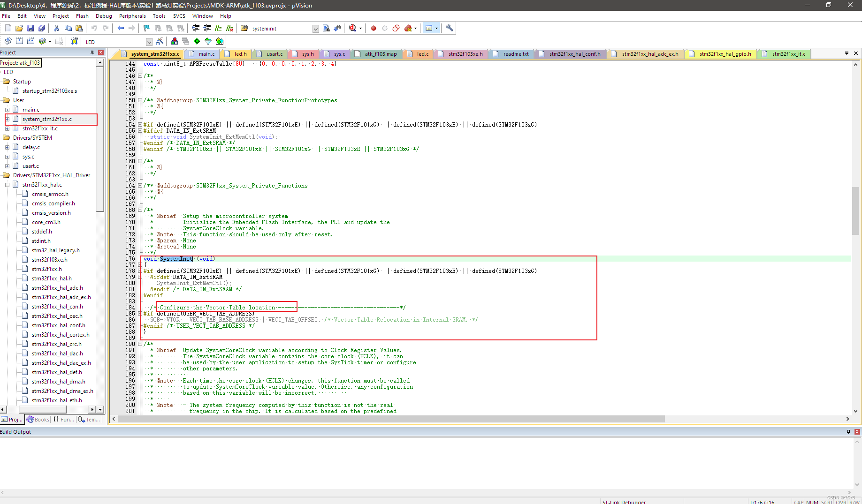The width and height of the screenshot is (862, 504).
Task: Open the Configuration wrench icon
Action: point(450,28)
